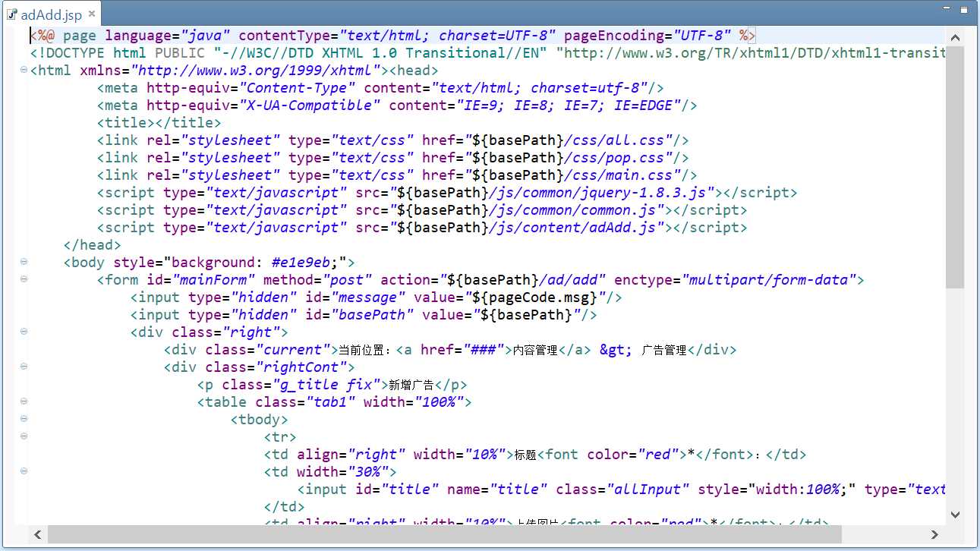Click the <!DOCTYPE html PUBLIC line
The image size is (980, 551).
pyautogui.click(x=488, y=53)
